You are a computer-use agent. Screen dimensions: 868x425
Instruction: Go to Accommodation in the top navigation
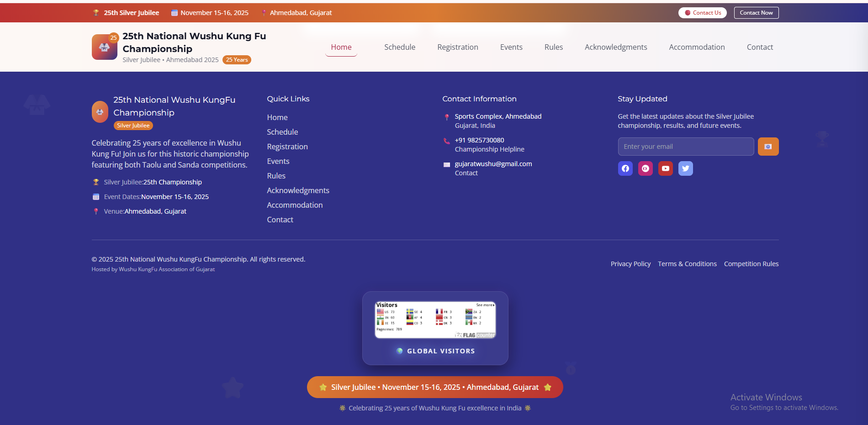(696, 47)
